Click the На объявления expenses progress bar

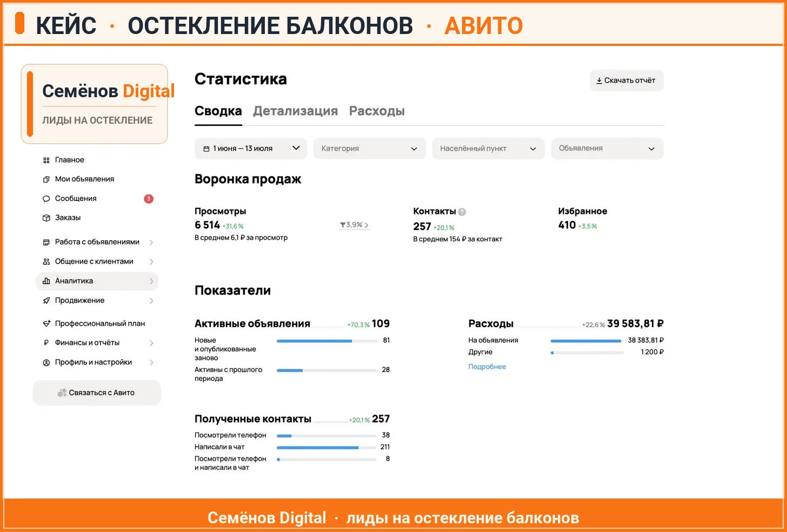[587, 341]
